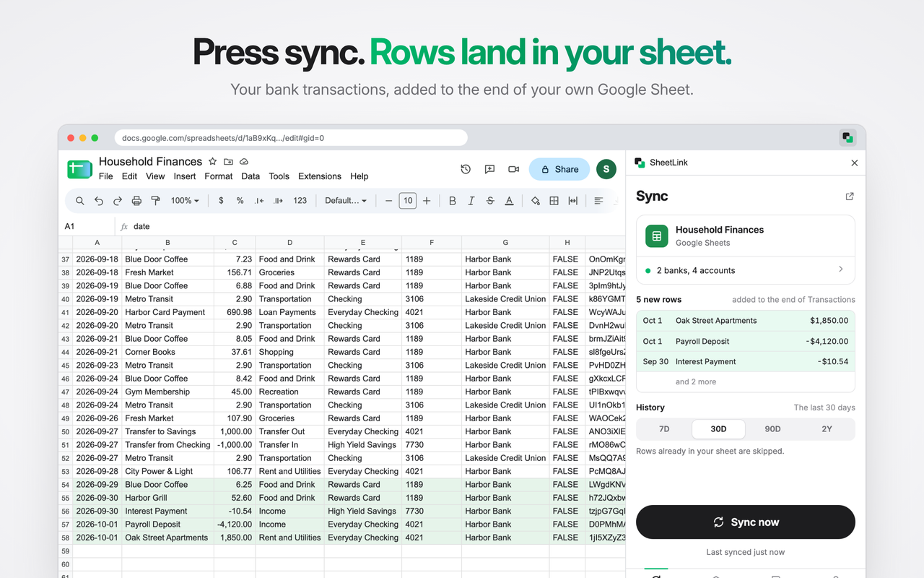Open horizontal align options
Viewport: 924px width, 578px height.
coord(598,201)
